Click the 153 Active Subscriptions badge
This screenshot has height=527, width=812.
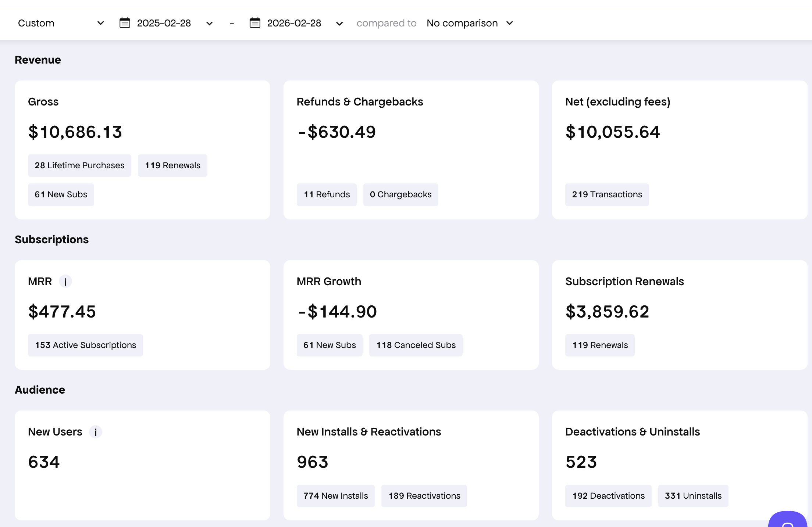[85, 345]
